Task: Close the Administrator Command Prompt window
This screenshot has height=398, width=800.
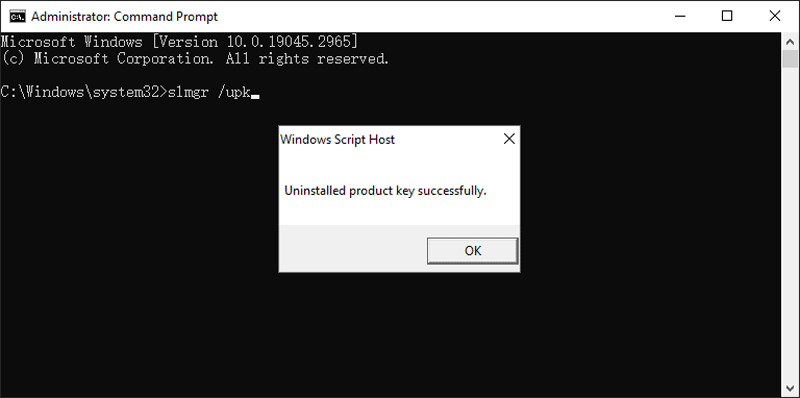Action: tap(774, 16)
